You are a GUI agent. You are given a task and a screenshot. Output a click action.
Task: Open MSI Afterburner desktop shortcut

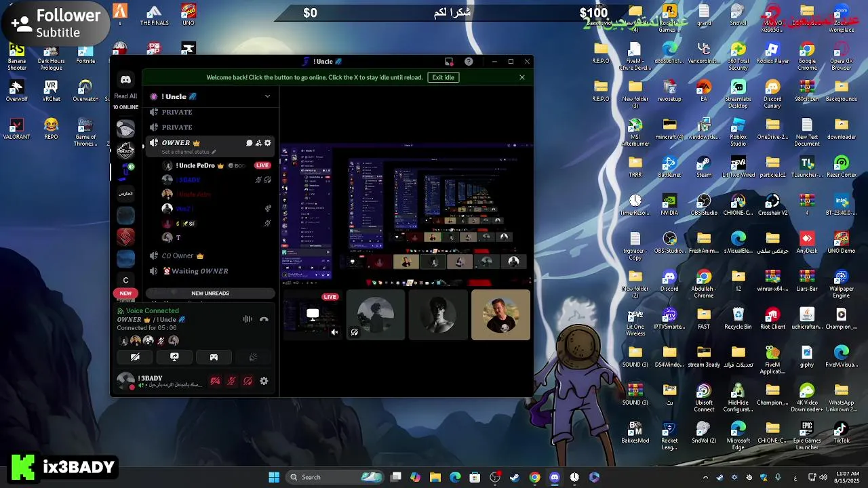tap(635, 132)
